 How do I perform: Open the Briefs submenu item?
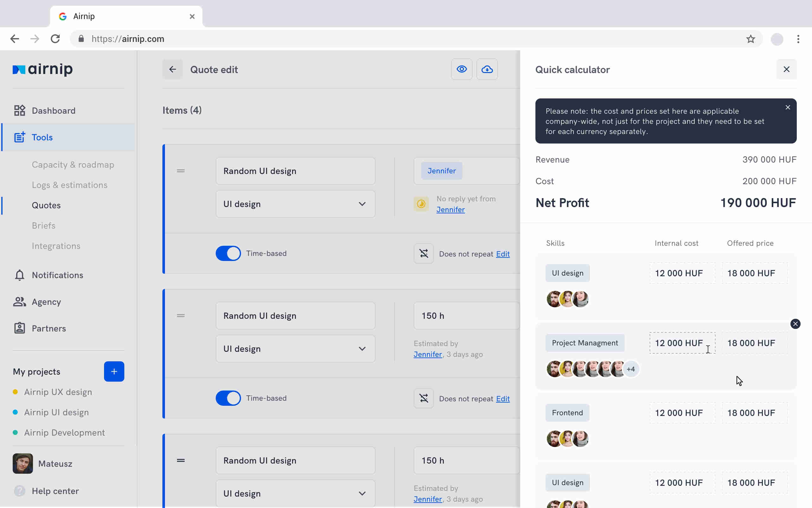point(44,226)
